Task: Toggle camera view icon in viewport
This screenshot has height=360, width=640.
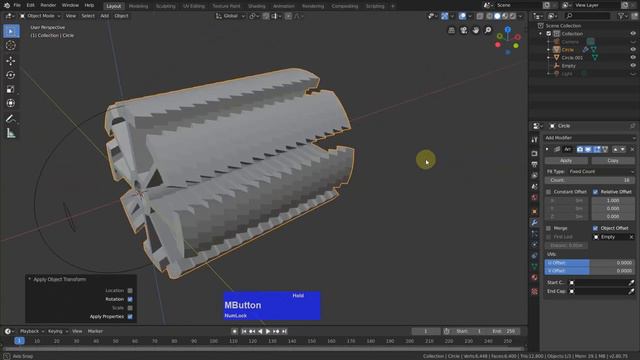Action: point(464,31)
